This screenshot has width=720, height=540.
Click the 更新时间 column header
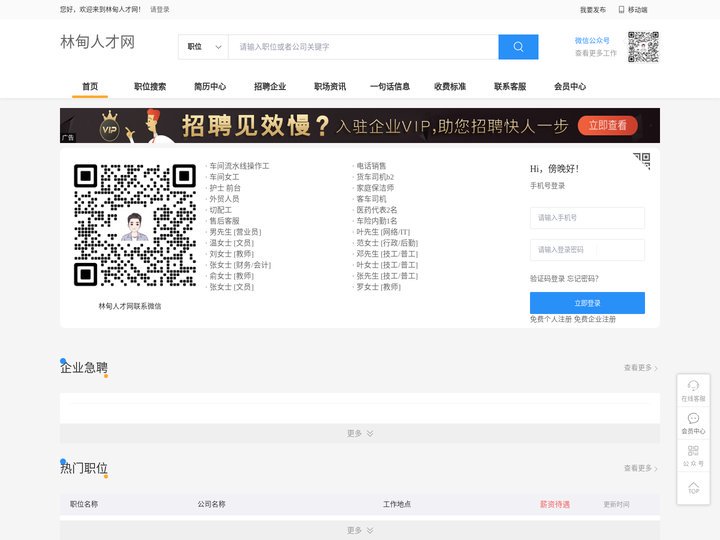(x=616, y=504)
